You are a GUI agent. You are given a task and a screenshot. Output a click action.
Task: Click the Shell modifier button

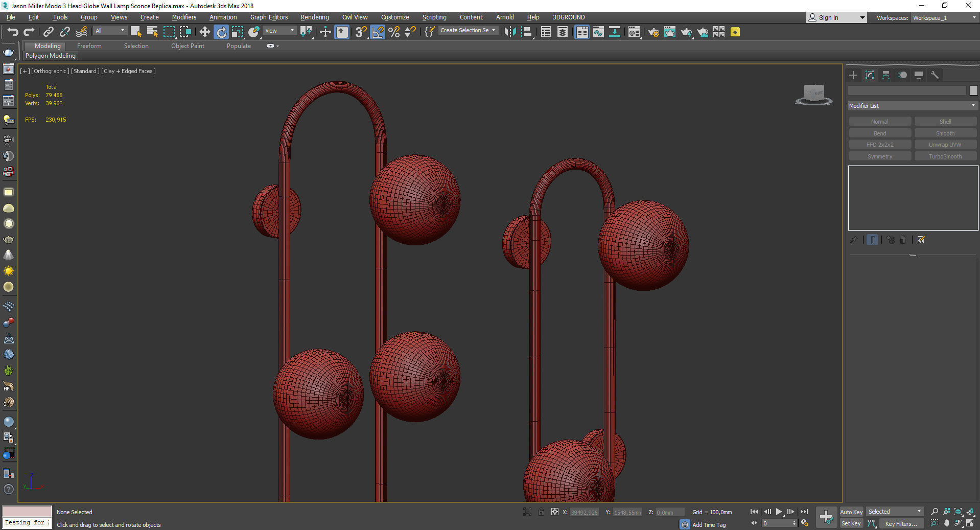coord(945,122)
